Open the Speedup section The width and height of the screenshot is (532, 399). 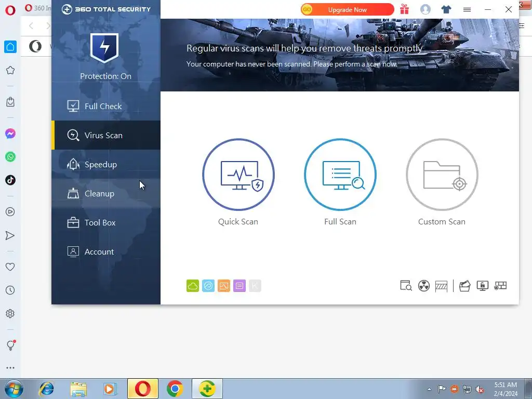pos(106,165)
